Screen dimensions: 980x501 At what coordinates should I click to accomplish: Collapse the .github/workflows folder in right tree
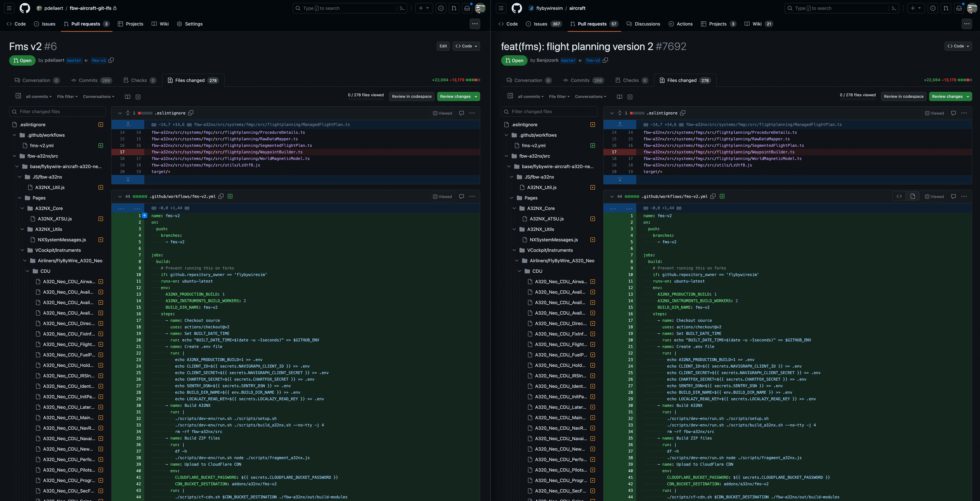(x=506, y=135)
